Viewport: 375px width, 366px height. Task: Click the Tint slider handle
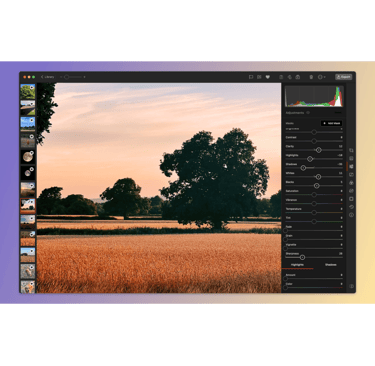click(314, 221)
